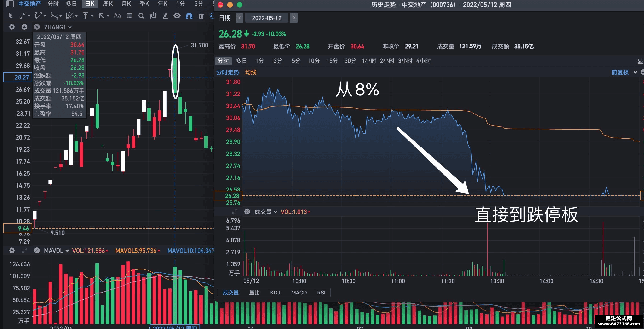Click the trash delete drawings icon
The width and height of the screenshot is (644, 329).
[x=201, y=16]
